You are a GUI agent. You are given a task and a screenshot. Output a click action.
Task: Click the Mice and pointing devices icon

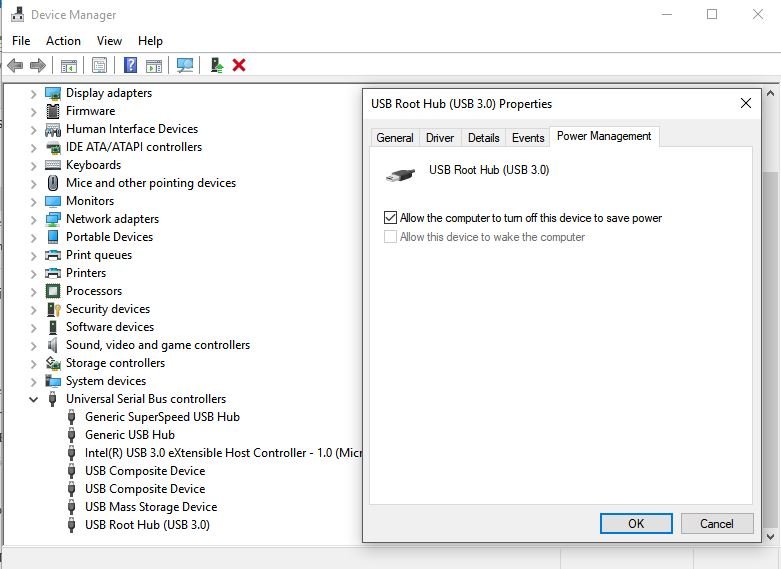click(53, 183)
